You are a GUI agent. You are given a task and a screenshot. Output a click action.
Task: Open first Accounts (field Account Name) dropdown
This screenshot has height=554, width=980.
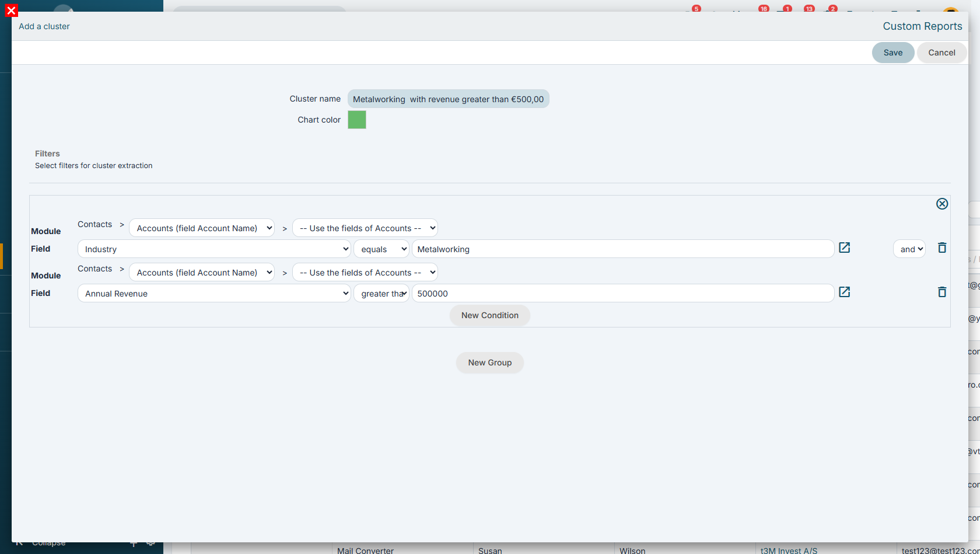pos(202,228)
